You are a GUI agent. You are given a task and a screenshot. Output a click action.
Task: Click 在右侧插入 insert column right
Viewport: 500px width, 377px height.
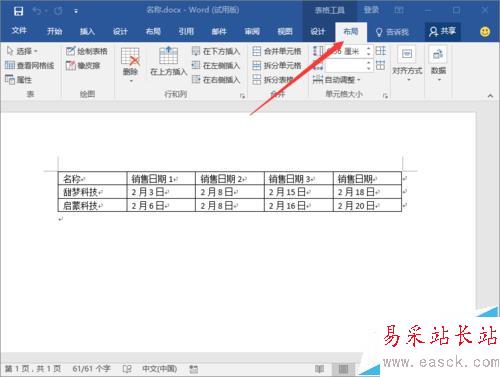coord(216,80)
